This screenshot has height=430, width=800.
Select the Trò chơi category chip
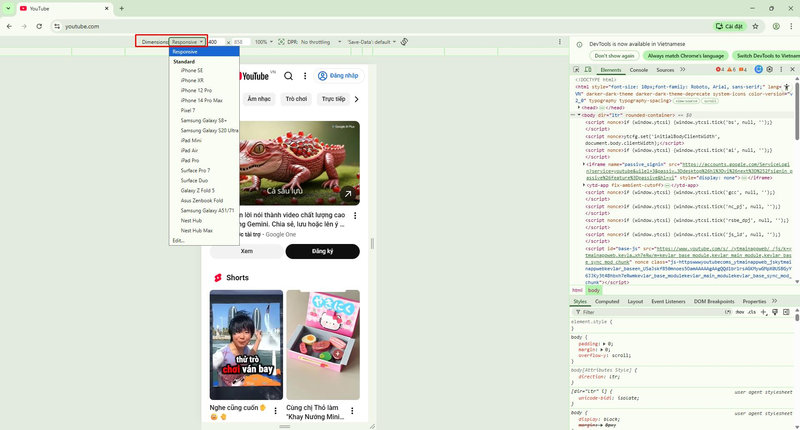[296, 99]
